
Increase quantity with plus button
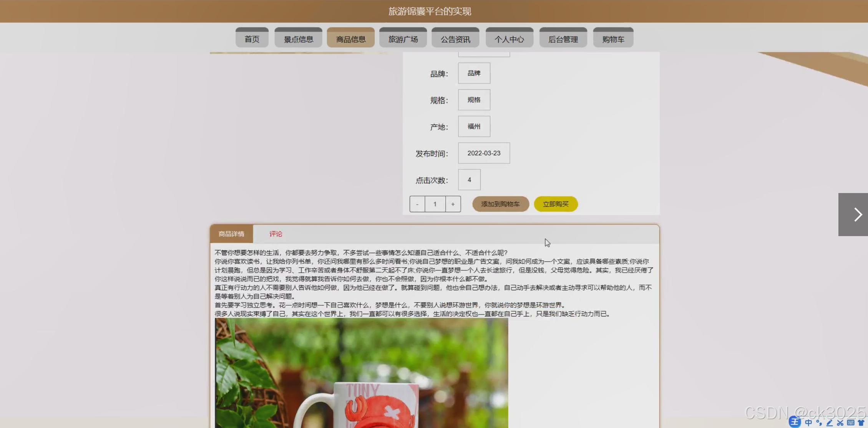pos(453,204)
